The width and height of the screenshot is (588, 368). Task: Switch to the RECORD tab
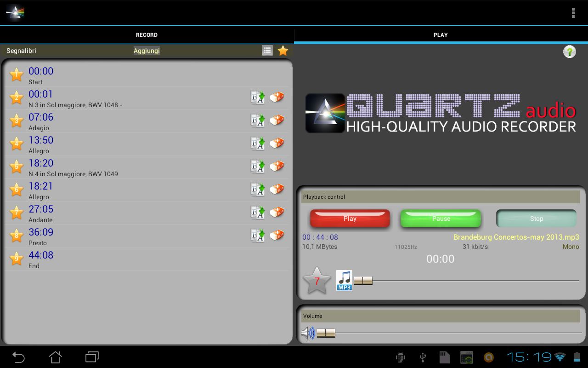[147, 35]
